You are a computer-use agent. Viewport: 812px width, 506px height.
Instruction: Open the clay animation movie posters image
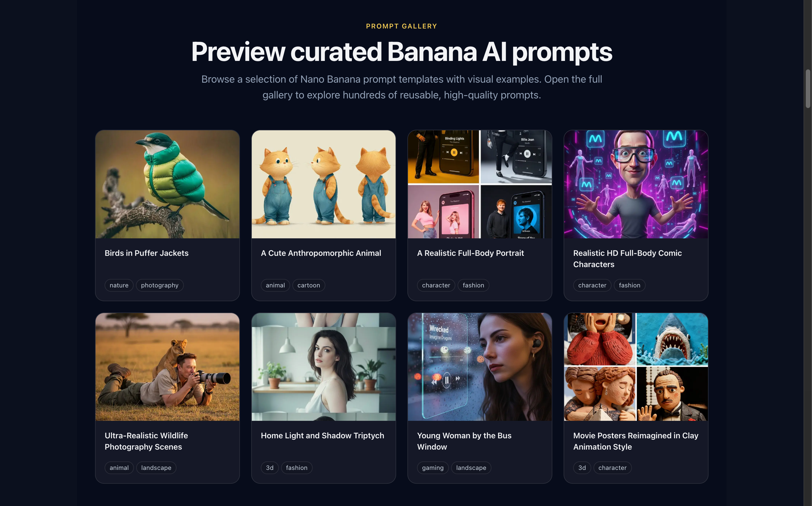click(636, 367)
